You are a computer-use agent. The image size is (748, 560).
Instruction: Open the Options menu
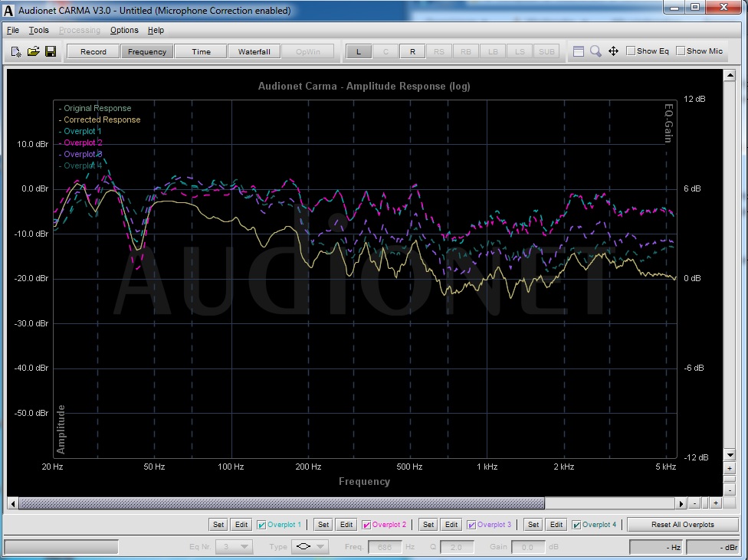pos(124,31)
